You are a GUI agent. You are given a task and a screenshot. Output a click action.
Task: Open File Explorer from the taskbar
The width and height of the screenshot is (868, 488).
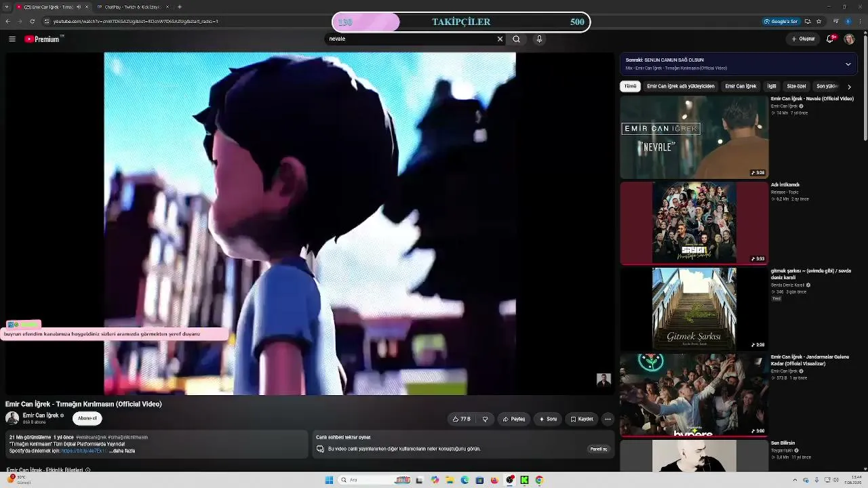[450, 480]
